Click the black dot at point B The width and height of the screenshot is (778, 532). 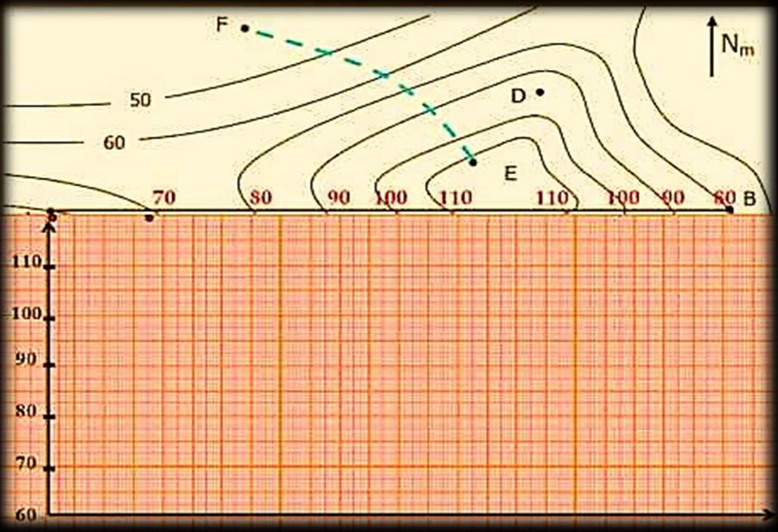729,209
